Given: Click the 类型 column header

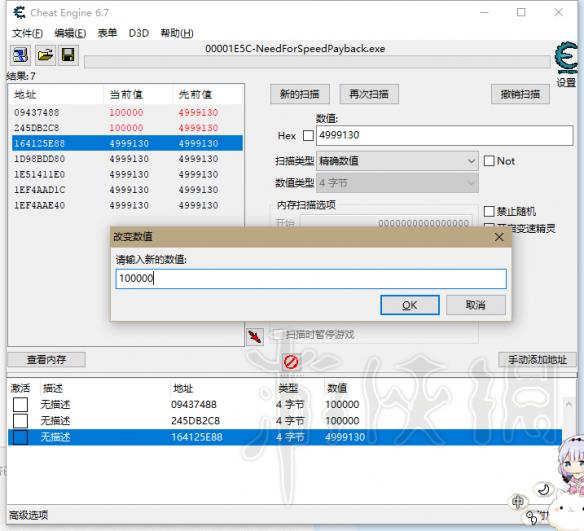Looking at the screenshot, I should 288,388.
